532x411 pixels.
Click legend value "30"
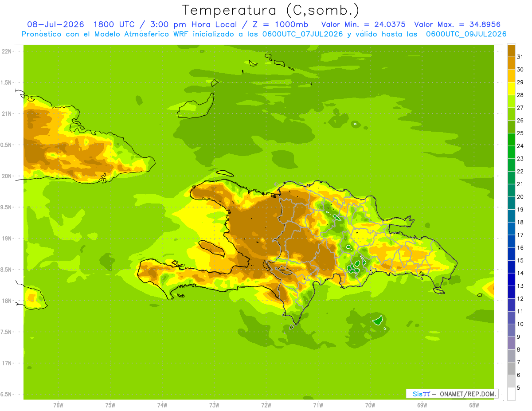tap(520, 70)
